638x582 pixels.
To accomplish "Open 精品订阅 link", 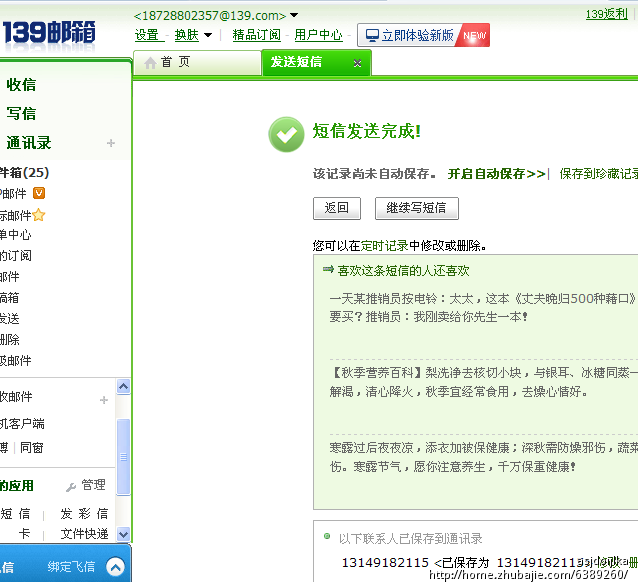I will tap(256, 35).
